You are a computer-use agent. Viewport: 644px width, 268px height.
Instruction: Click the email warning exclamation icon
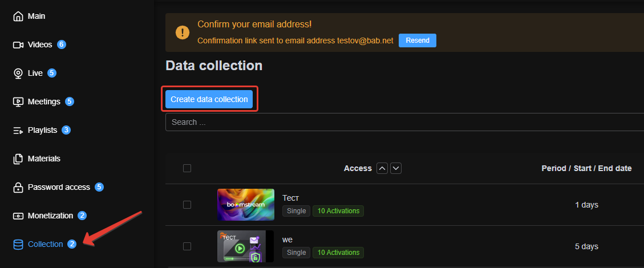coord(183,33)
